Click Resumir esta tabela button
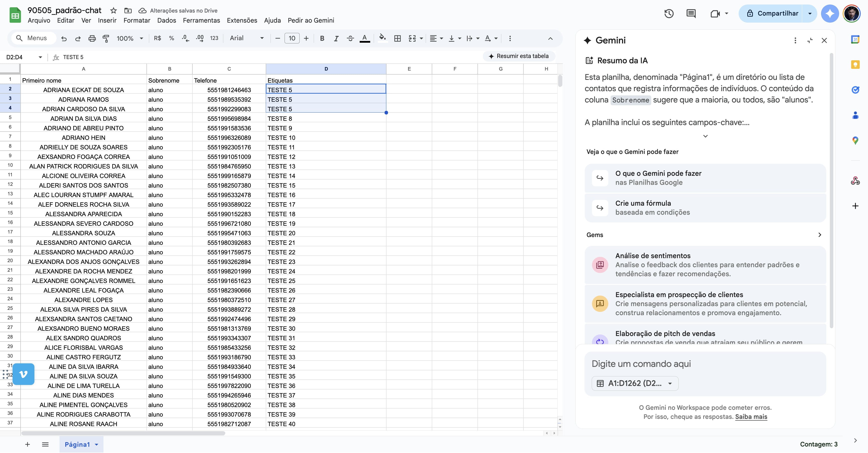Screen dimensions: 868x453 click(x=519, y=56)
